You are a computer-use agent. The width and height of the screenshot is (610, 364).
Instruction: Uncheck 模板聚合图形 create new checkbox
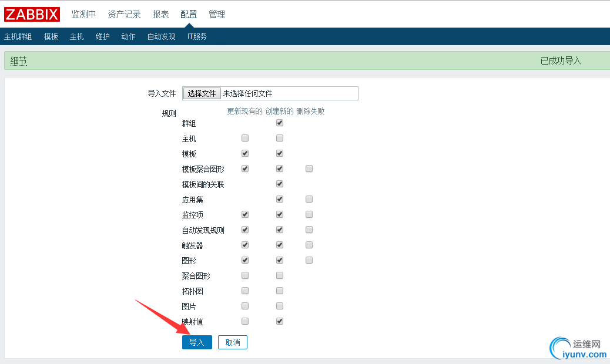(x=280, y=168)
